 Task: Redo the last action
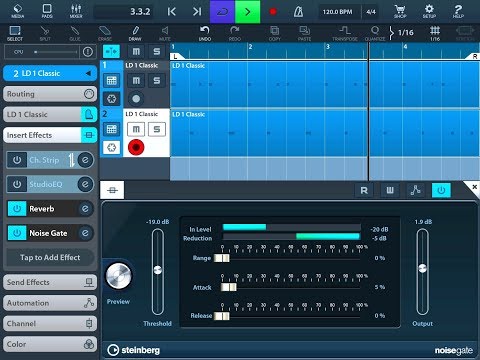pos(234,33)
